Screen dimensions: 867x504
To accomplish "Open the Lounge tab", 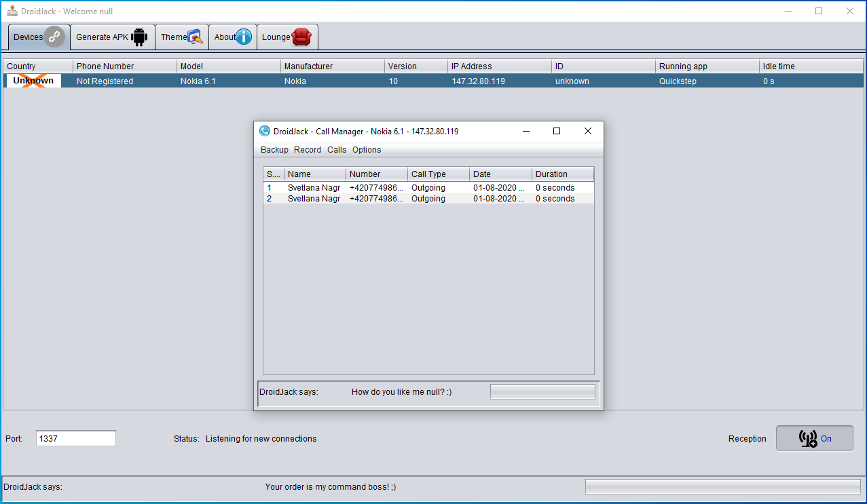I will pyautogui.click(x=287, y=37).
